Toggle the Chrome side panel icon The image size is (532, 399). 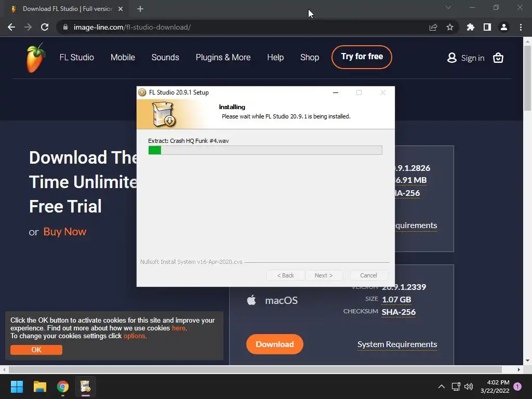(487, 27)
